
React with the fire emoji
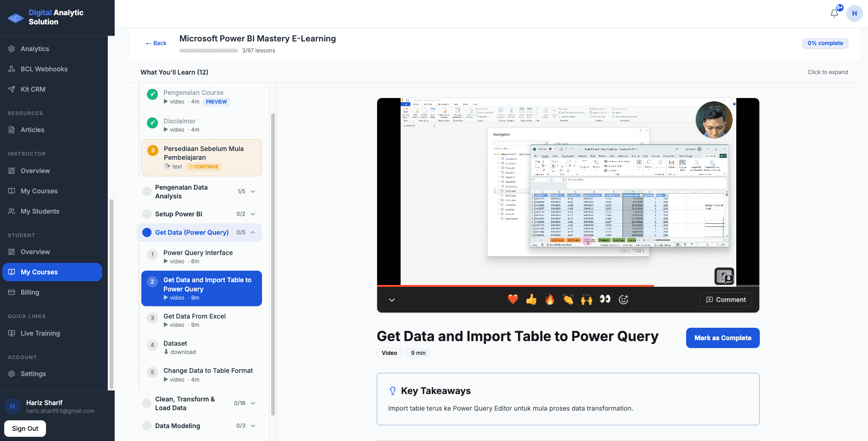(x=550, y=299)
